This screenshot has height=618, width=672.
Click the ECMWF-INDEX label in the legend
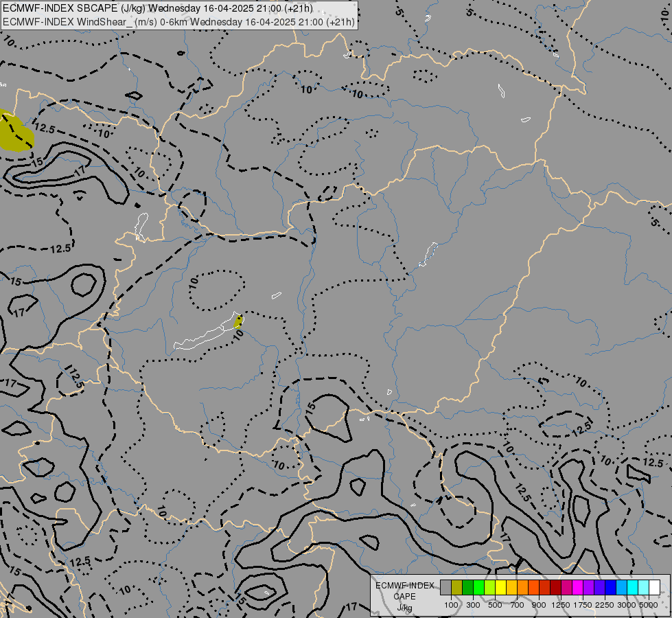click(x=404, y=586)
